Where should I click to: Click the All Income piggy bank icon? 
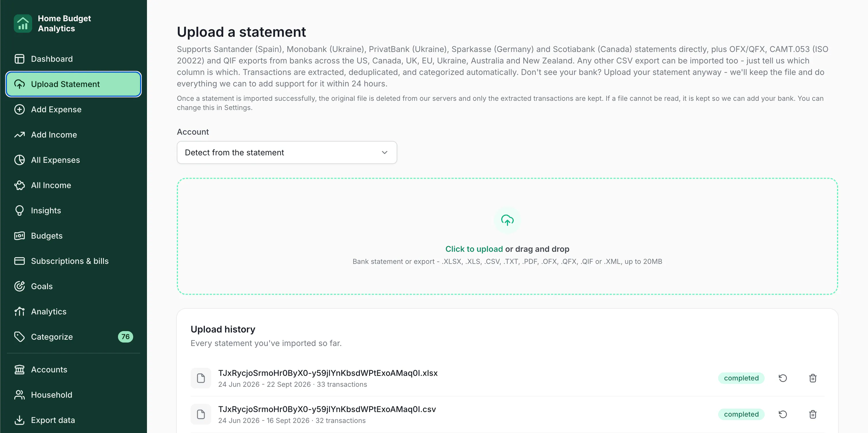(20, 185)
